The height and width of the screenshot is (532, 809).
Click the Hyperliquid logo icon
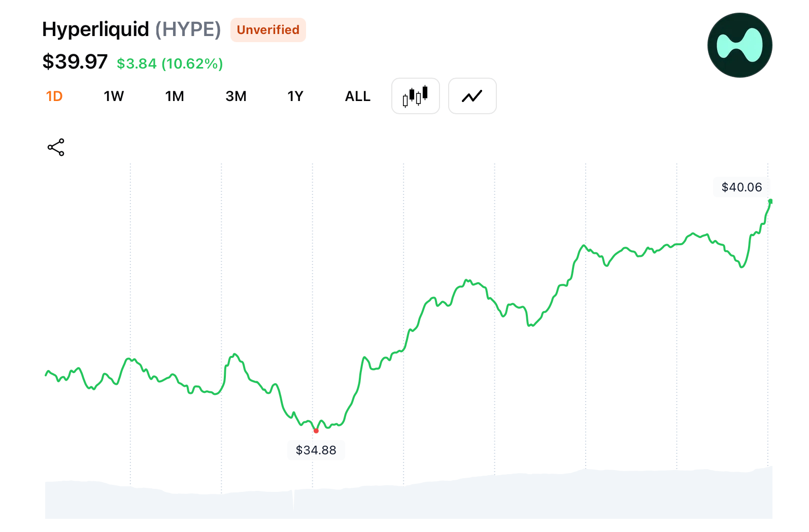coord(739,45)
